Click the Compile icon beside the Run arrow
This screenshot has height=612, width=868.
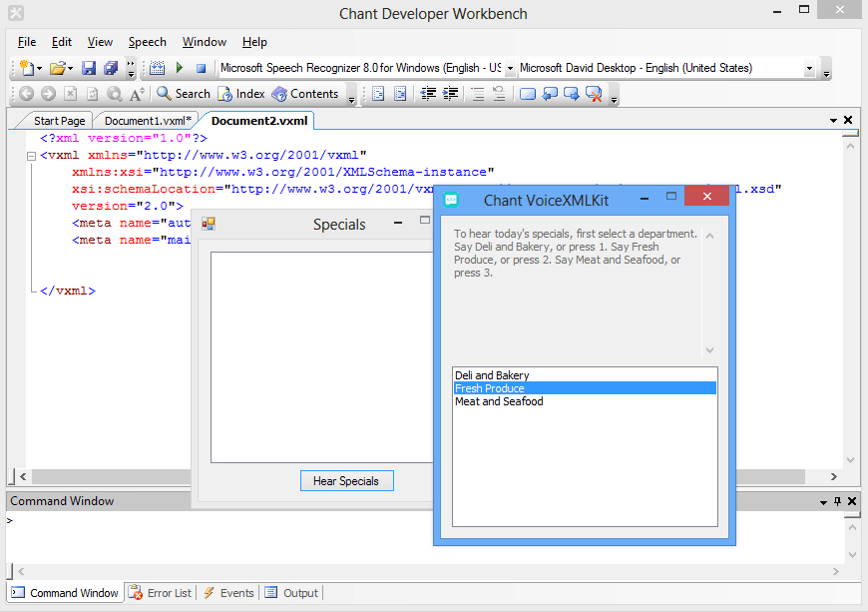(x=158, y=68)
